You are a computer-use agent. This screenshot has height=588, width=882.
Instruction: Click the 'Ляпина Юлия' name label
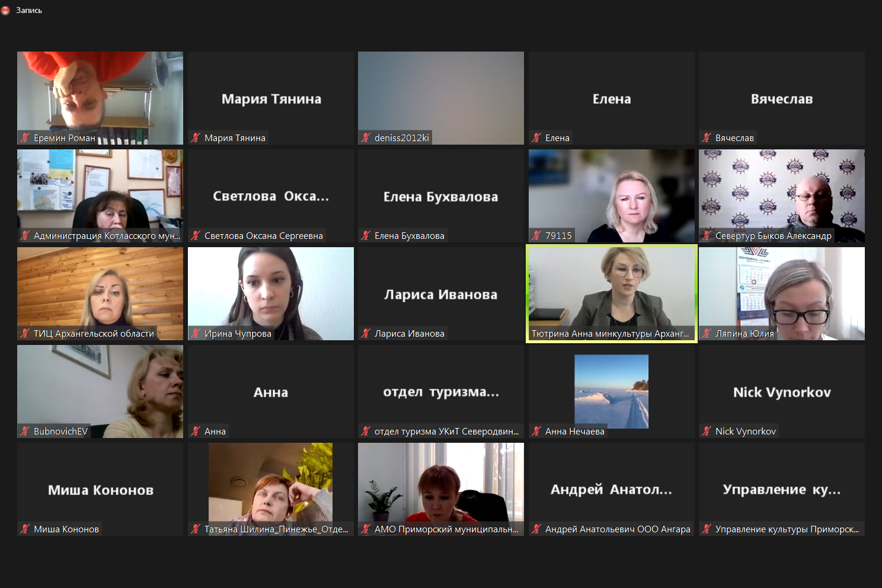pos(744,333)
